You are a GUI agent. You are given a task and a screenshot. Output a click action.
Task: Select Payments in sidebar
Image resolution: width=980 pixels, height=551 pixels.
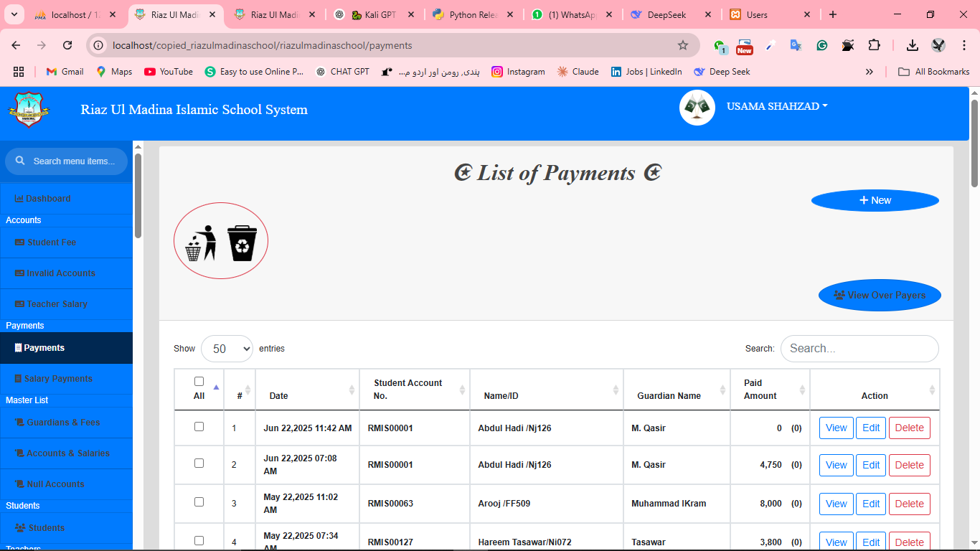pyautogui.click(x=66, y=348)
